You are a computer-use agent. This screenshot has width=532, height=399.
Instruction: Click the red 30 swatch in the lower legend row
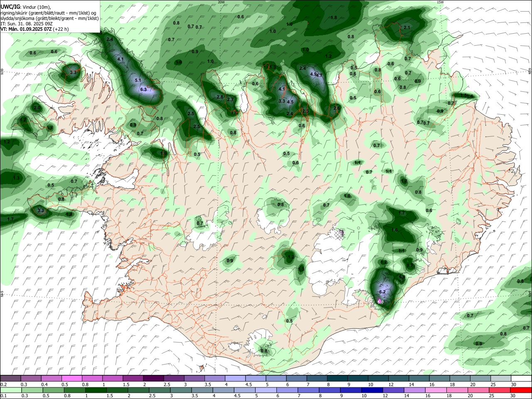tap(521, 390)
